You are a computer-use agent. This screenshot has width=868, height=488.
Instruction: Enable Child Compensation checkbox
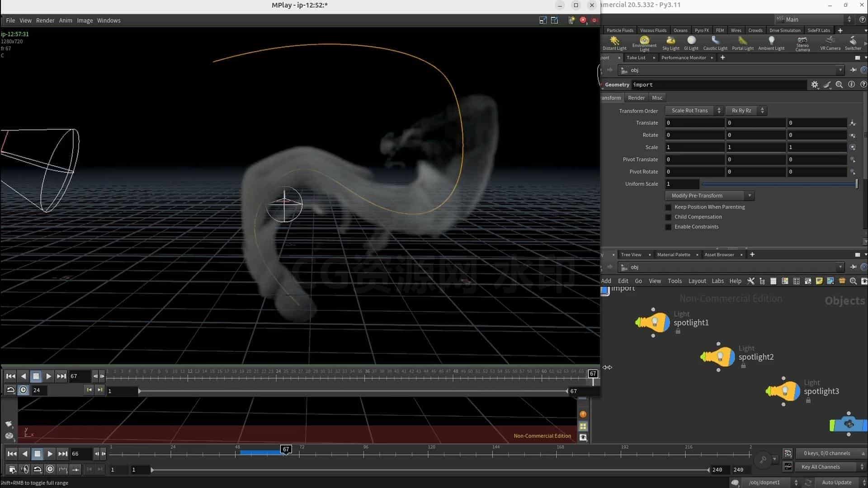(x=668, y=217)
